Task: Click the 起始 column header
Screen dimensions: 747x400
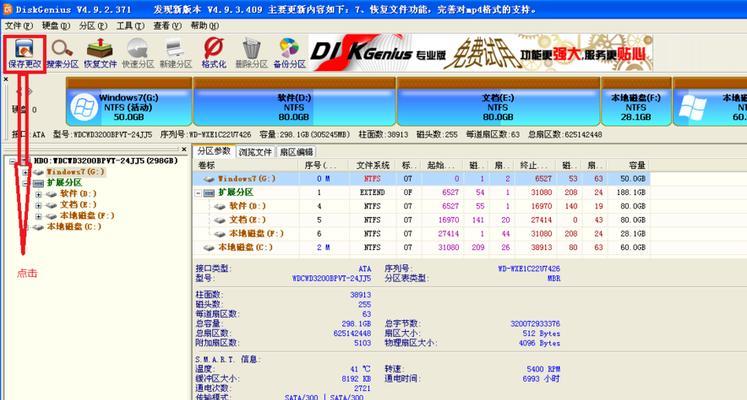Action: pos(443,165)
